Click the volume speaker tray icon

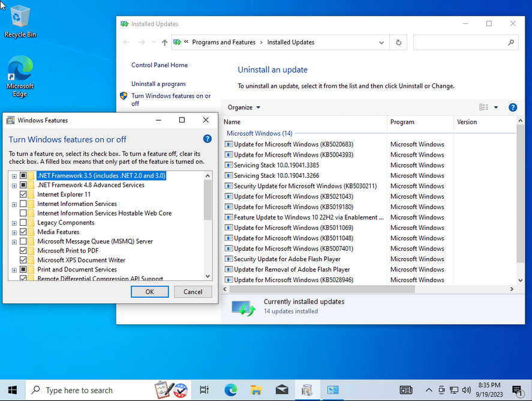(467, 390)
